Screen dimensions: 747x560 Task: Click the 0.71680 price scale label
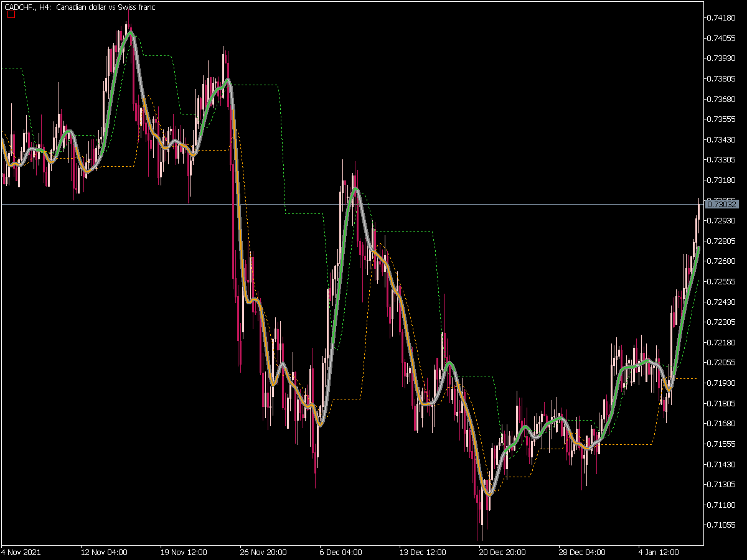(x=722, y=424)
